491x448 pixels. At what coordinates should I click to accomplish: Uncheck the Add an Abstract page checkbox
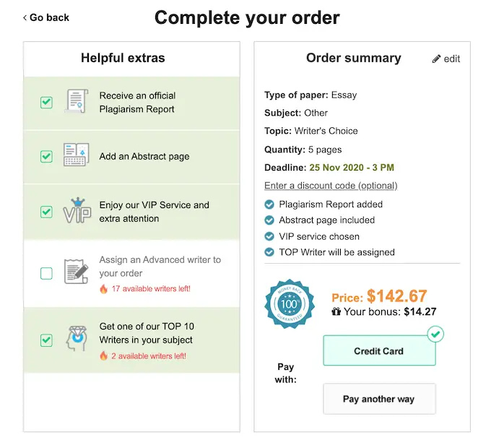click(x=46, y=156)
